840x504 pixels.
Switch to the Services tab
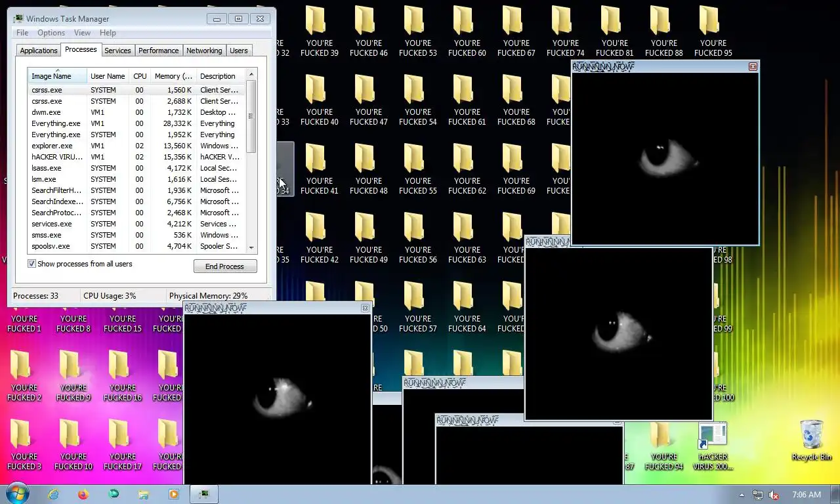117,51
